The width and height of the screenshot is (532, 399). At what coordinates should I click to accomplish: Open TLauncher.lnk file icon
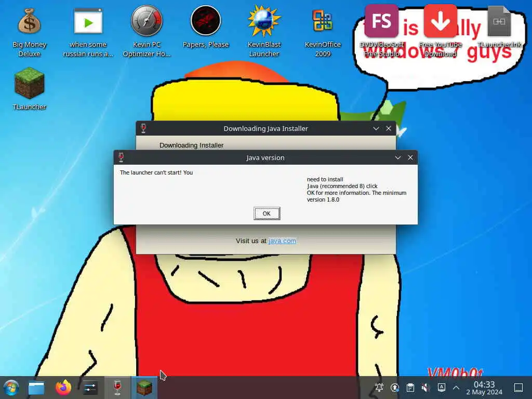(499, 27)
